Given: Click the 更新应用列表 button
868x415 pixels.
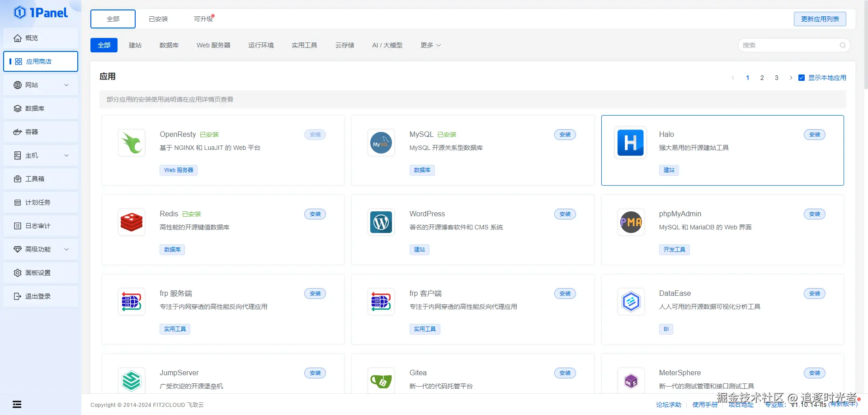Looking at the screenshot, I should 820,19.
